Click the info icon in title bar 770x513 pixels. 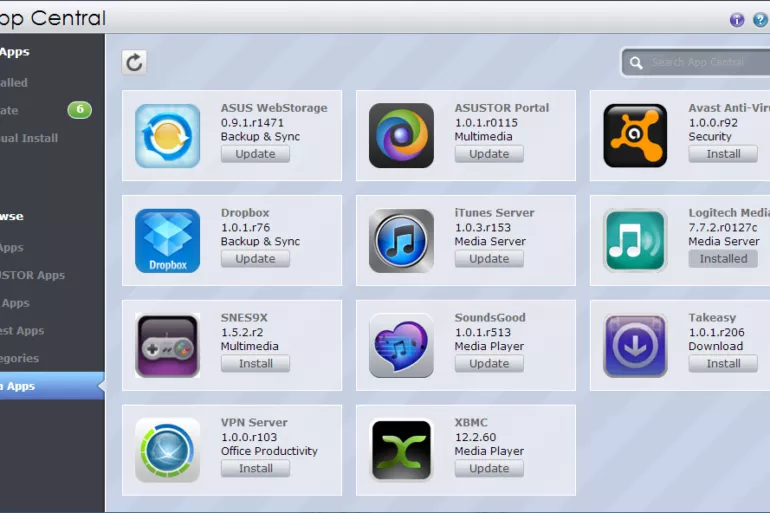click(737, 19)
